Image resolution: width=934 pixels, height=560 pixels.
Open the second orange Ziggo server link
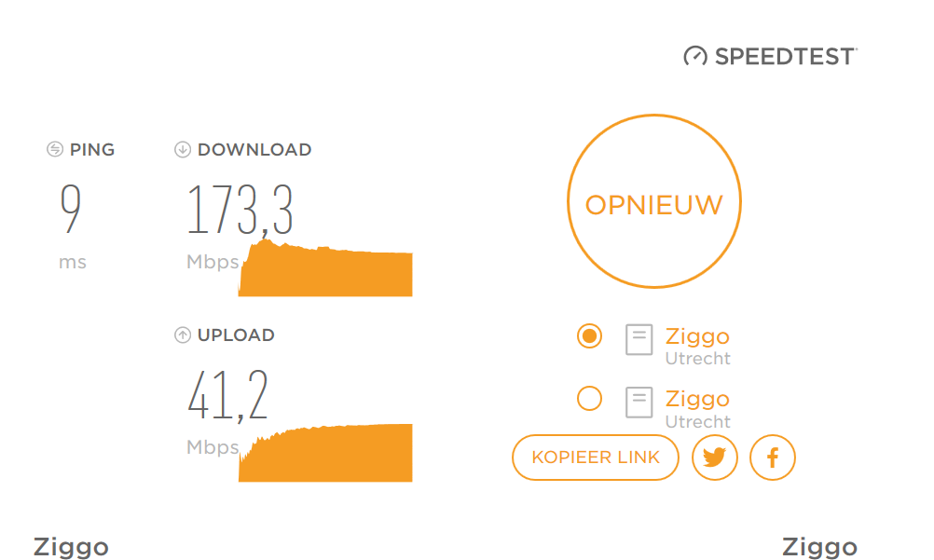pyautogui.click(x=697, y=399)
